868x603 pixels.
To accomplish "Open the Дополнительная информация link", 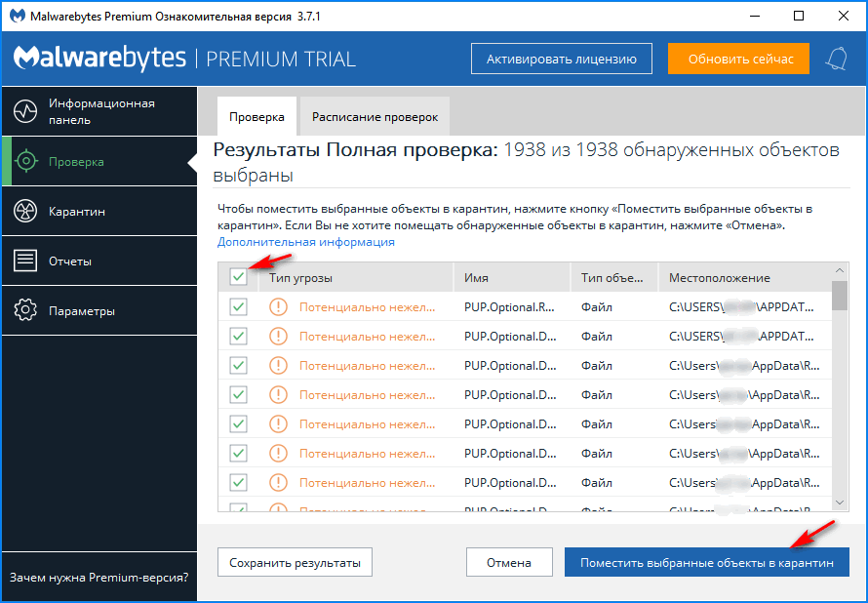I will [x=305, y=242].
